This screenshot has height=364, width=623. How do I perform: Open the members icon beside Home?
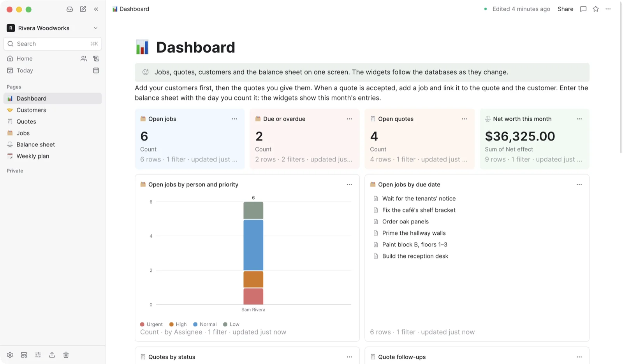[x=84, y=58]
